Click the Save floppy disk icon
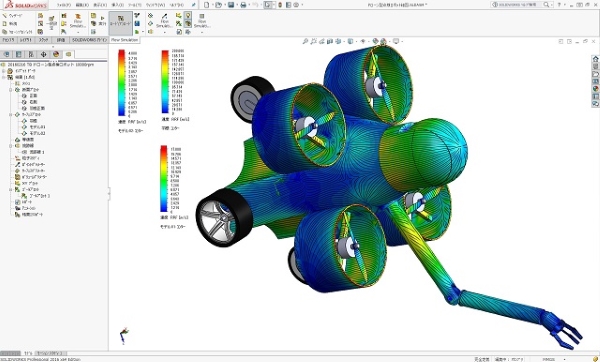Viewport: 600px width, 362px height. (231, 5)
